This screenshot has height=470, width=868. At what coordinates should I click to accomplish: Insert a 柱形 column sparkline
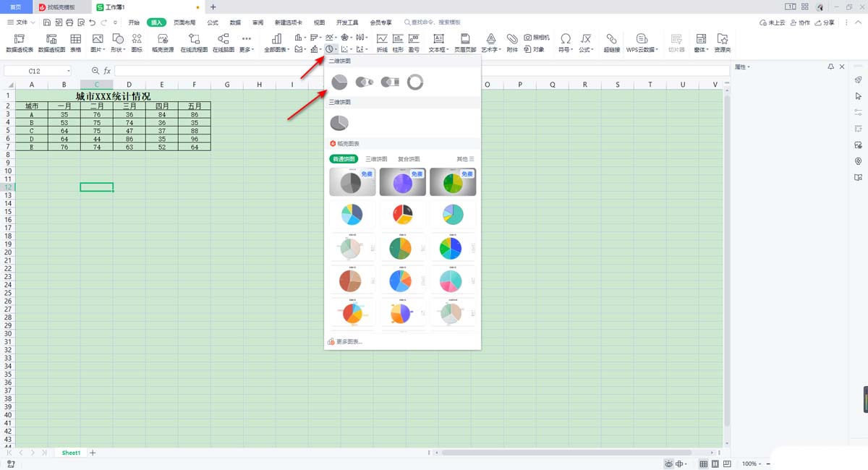[398, 43]
